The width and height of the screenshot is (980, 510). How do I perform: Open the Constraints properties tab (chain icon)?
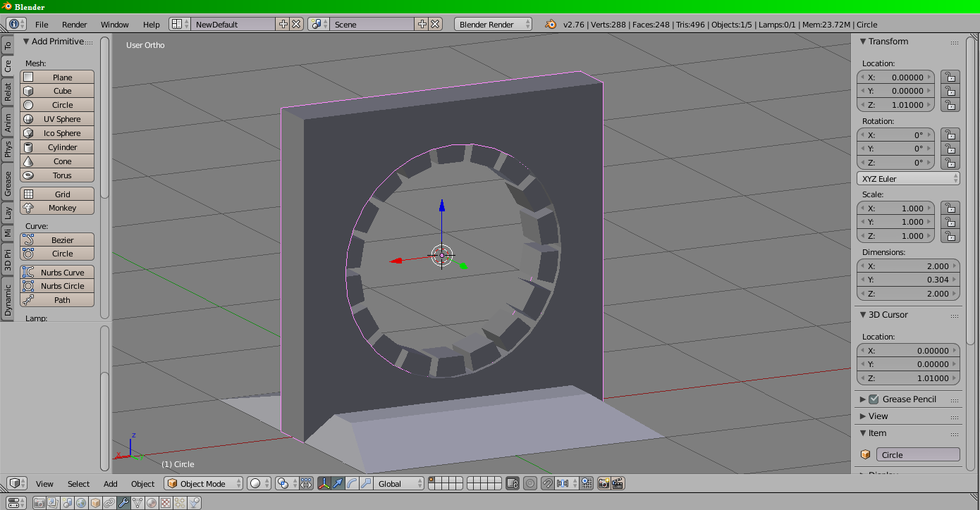109,503
